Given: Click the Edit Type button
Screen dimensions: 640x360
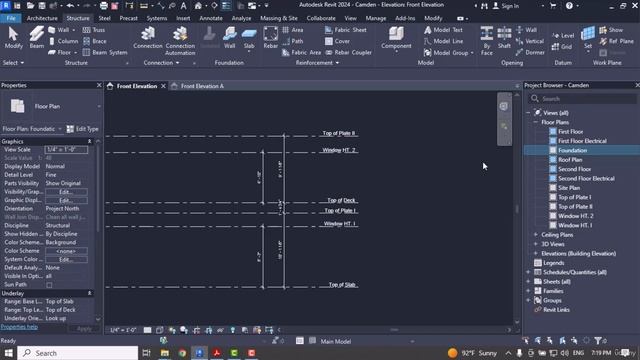Looking at the screenshot, I should (x=82, y=129).
